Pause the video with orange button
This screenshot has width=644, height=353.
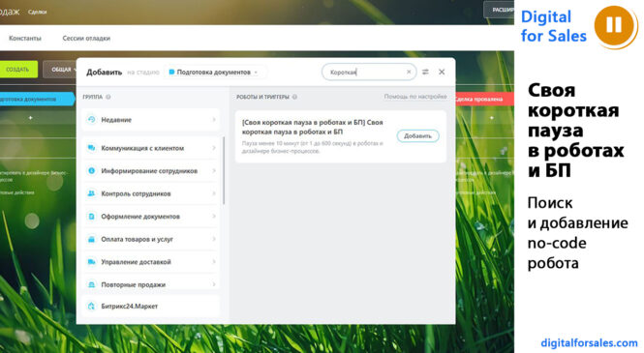tap(615, 25)
